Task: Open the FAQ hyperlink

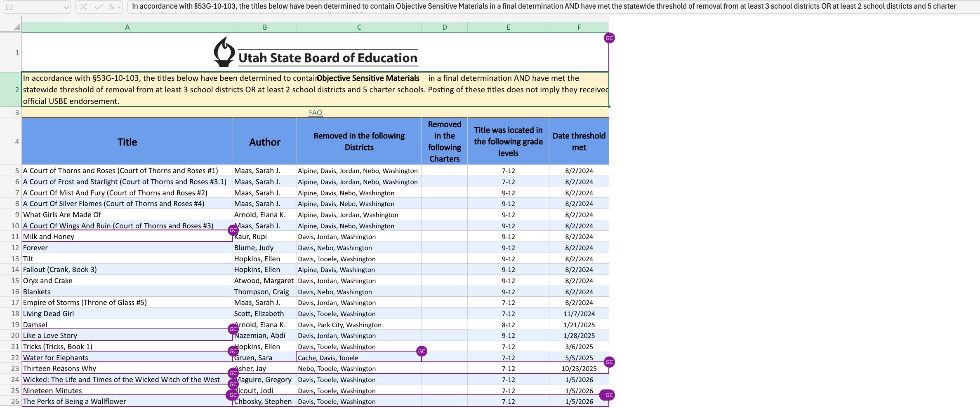Action: (x=316, y=113)
